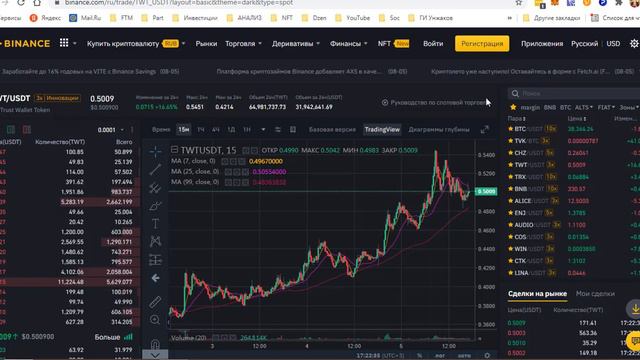Viewport: 640px width, 360px height.
Task: Click the zoom-in magnifier tool
Action: (155, 320)
